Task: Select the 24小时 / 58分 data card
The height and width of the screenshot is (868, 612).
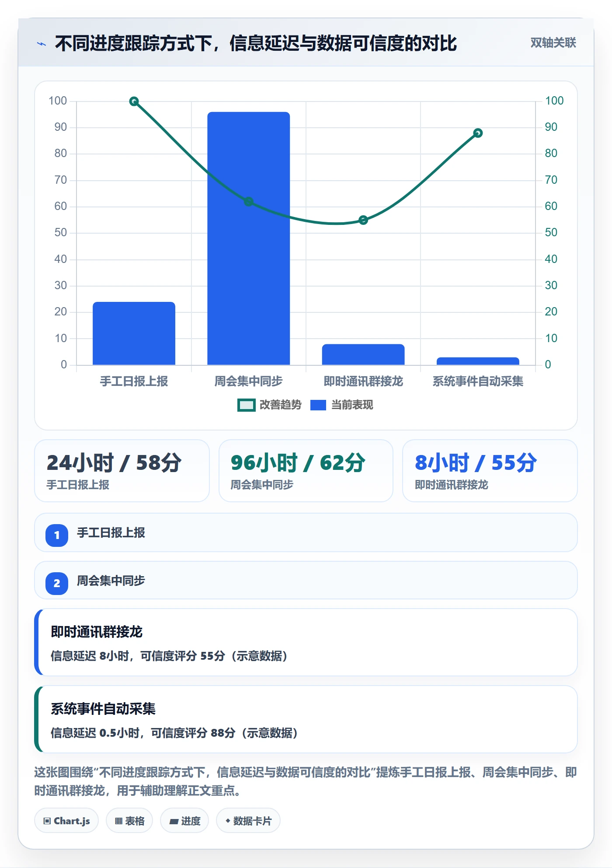Action: tap(122, 471)
